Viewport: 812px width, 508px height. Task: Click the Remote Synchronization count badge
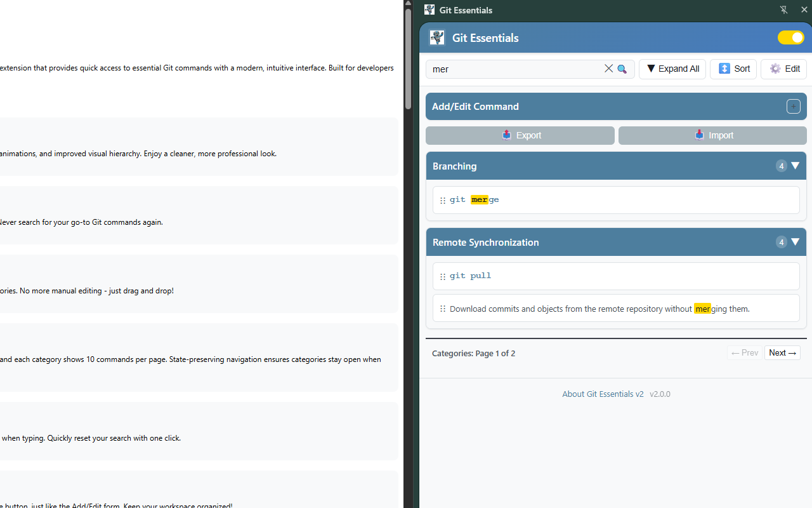782,242
